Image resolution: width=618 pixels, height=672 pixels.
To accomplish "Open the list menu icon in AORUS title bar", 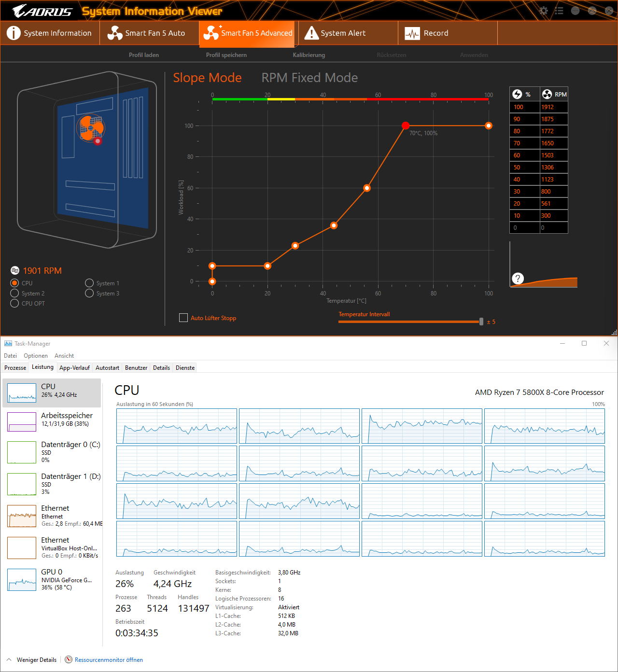I will 559,11.
